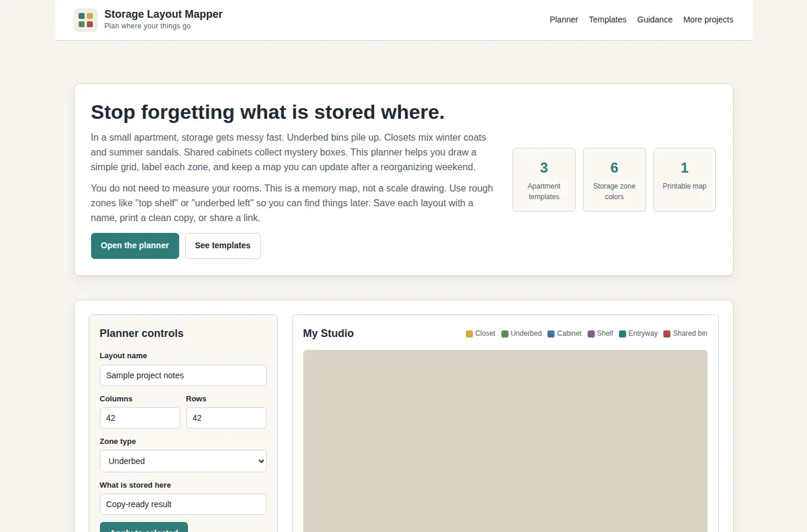Click the My Studio heading
Screen dimensions: 807x532
pyautogui.click(x=328, y=333)
